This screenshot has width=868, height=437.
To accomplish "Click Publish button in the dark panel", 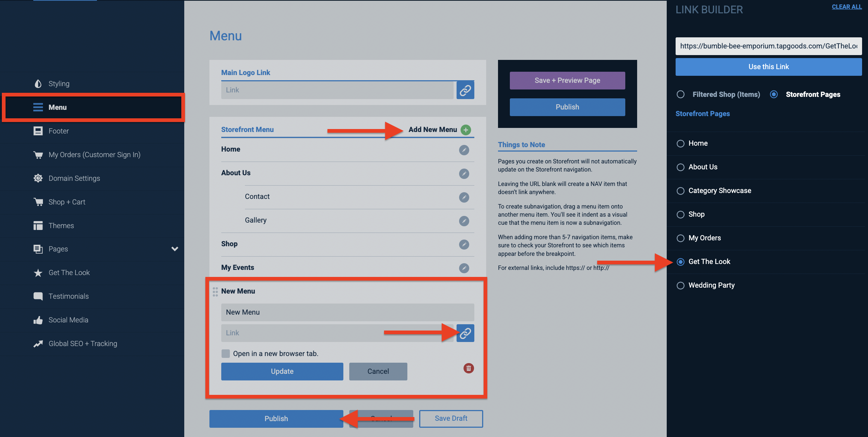I will [567, 107].
